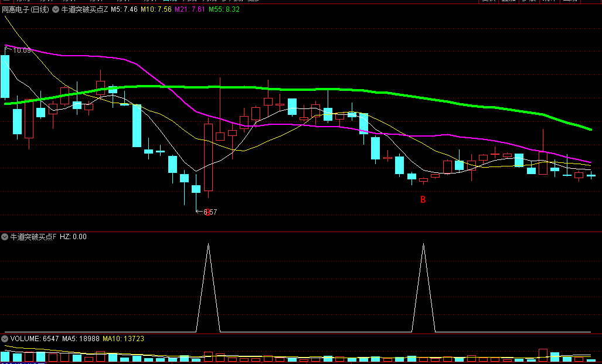Click the 10.09 high price label
The width and height of the screenshot is (602, 364).
(21, 50)
